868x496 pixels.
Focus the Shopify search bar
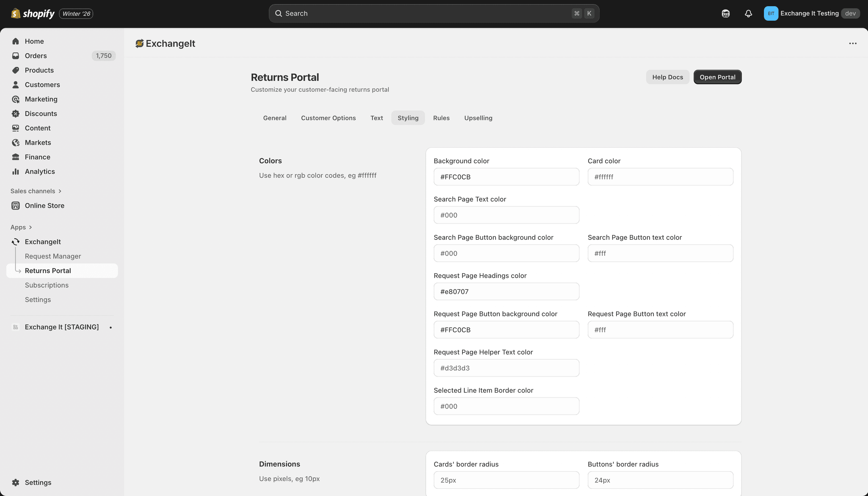point(434,13)
